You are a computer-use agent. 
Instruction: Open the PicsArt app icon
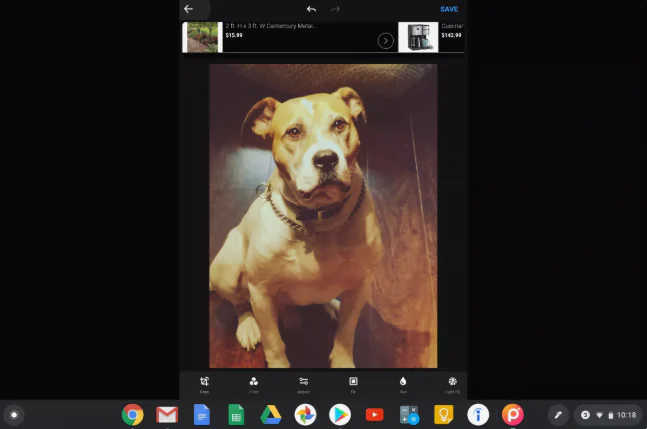512,415
